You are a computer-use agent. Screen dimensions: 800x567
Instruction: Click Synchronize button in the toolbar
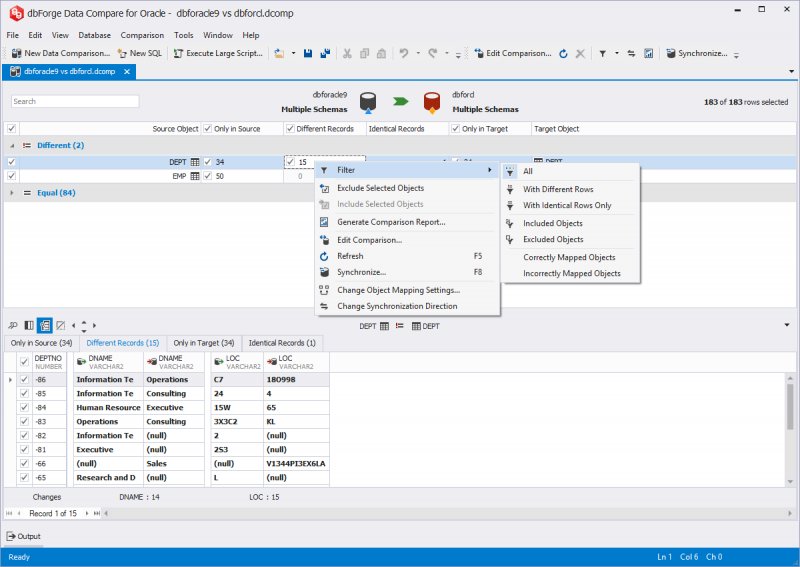tap(697, 53)
